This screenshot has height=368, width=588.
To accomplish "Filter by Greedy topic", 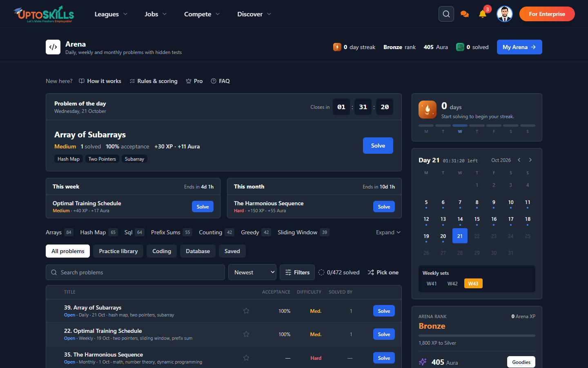I will point(256,232).
